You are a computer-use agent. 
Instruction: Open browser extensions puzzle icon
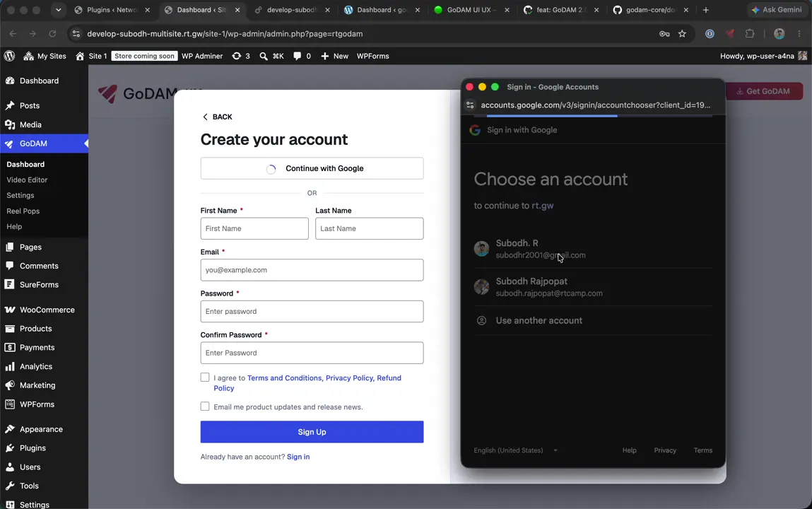(749, 34)
